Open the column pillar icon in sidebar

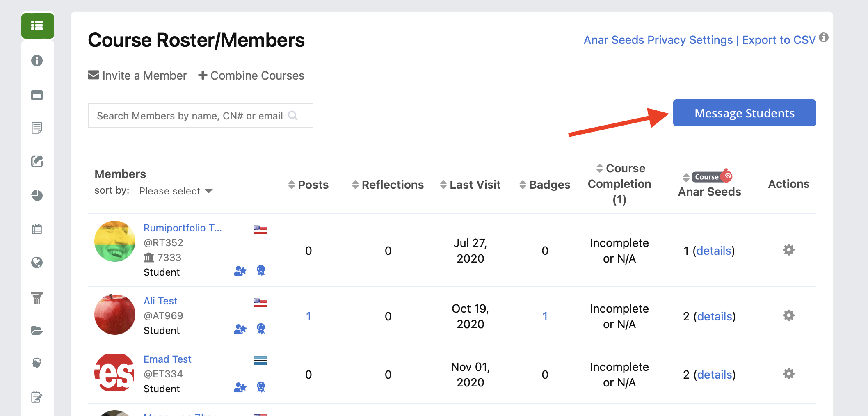[x=37, y=298]
